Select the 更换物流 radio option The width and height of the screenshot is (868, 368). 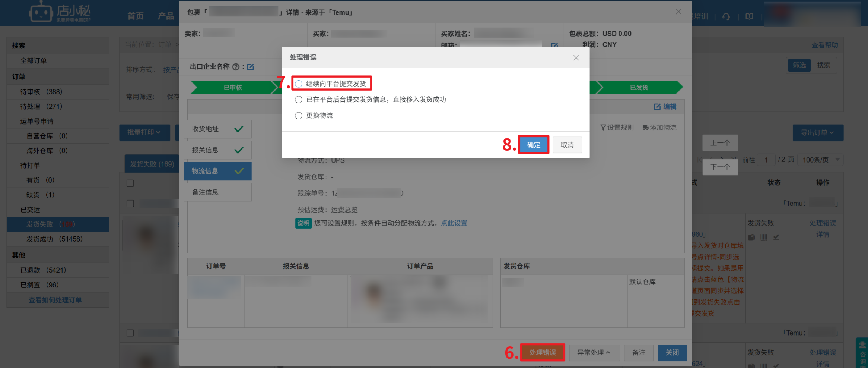point(299,116)
